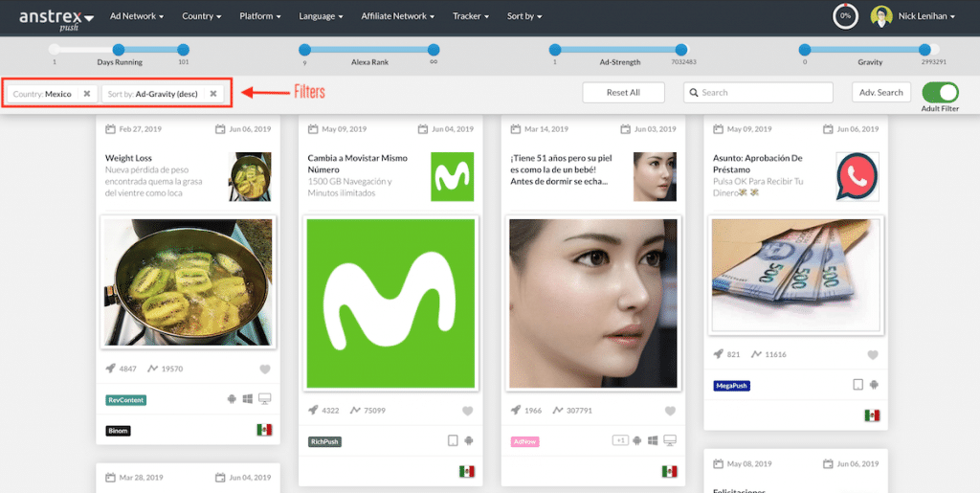The image size is (980, 493).
Task: Remove the Country: Mexico filter tag
Action: click(x=87, y=94)
